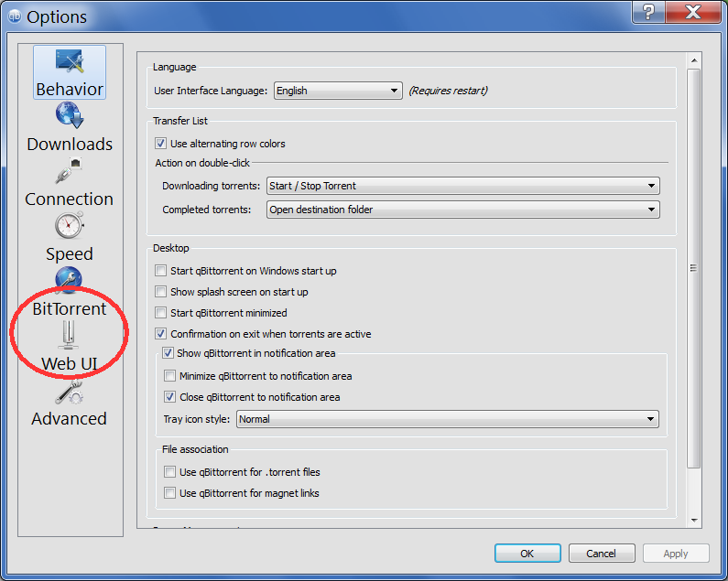
Task: Click the "File association" group title
Action: pos(195,449)
